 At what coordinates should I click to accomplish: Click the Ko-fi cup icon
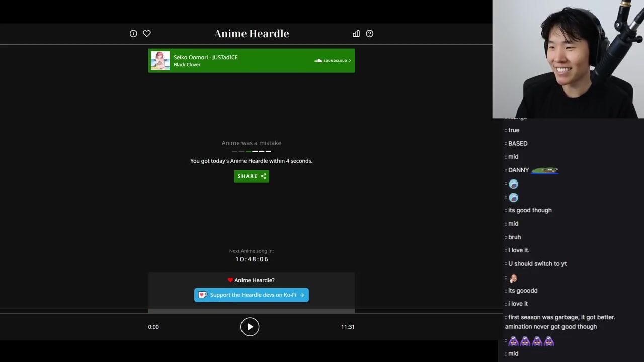click(x=202, y=295)
